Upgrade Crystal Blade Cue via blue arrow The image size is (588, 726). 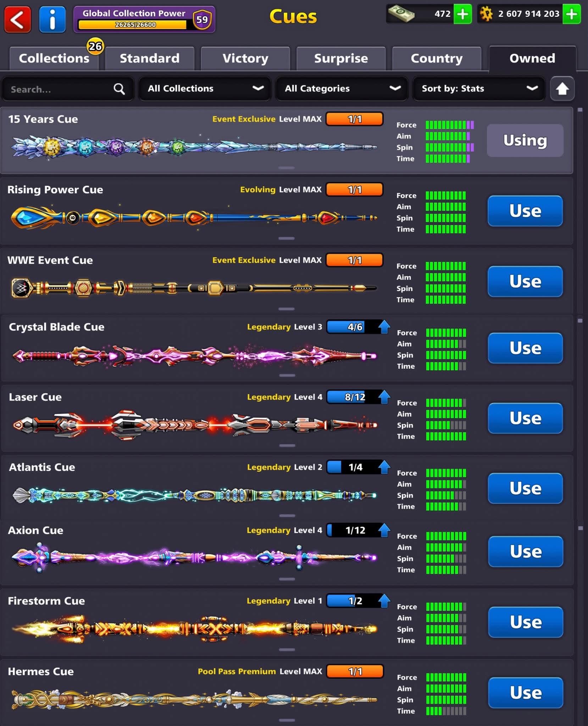(384, 327)
